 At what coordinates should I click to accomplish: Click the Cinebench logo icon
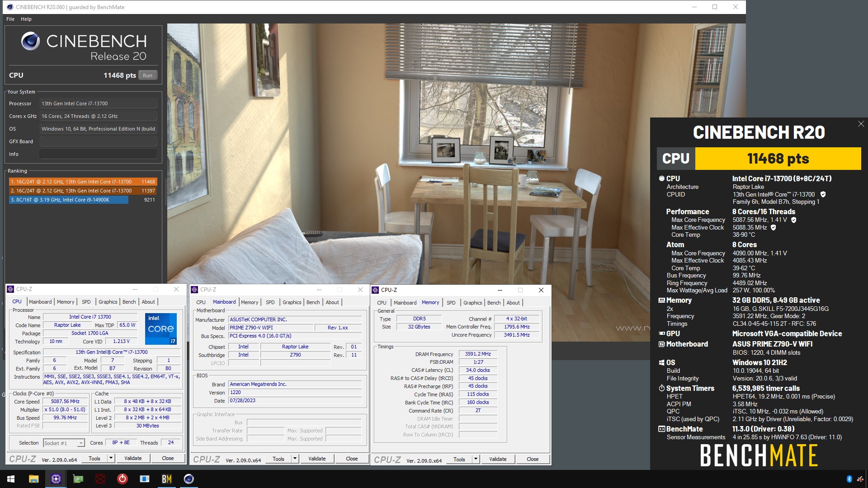click(30, 41)
